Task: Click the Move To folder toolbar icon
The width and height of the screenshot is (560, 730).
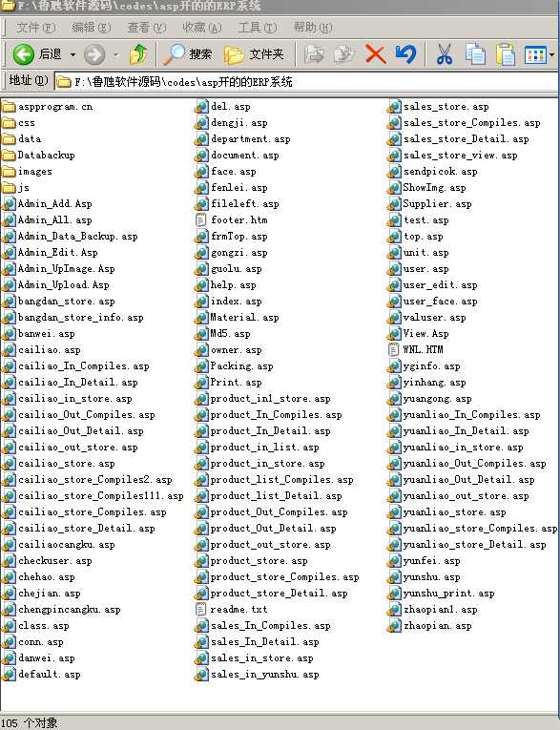Action: pos(315,54)
